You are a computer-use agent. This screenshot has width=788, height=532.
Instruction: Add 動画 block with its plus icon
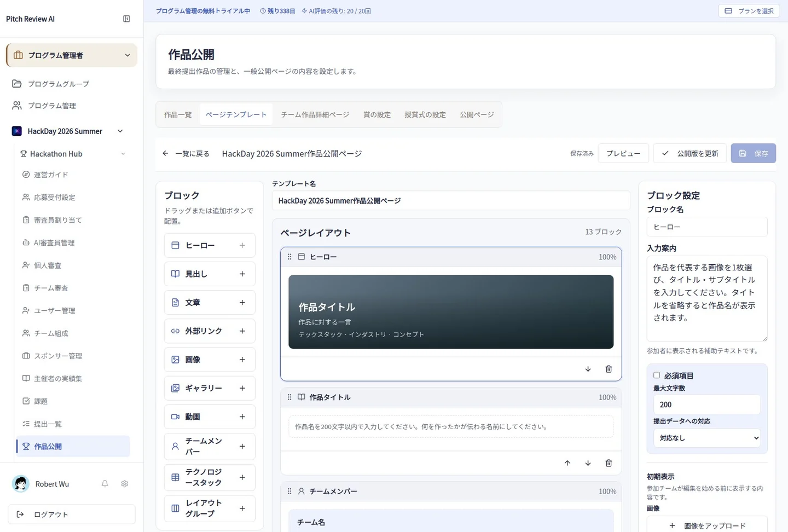[242, 417]
